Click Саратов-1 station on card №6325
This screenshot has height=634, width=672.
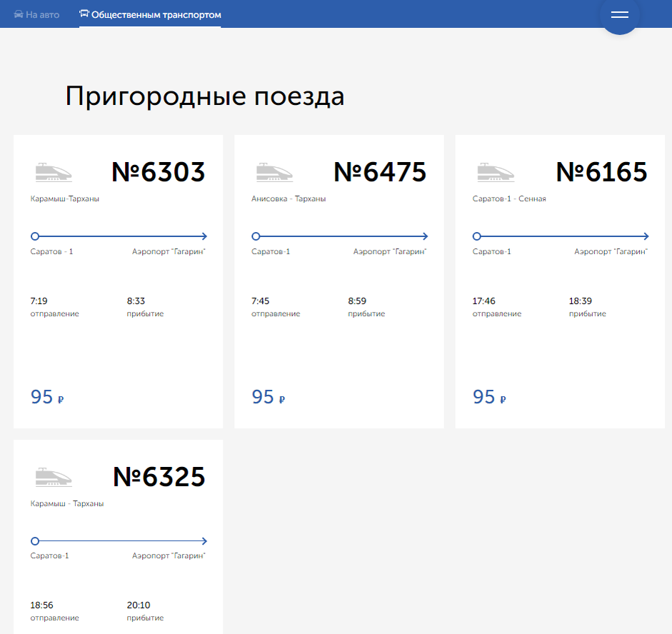pos(49,555)
